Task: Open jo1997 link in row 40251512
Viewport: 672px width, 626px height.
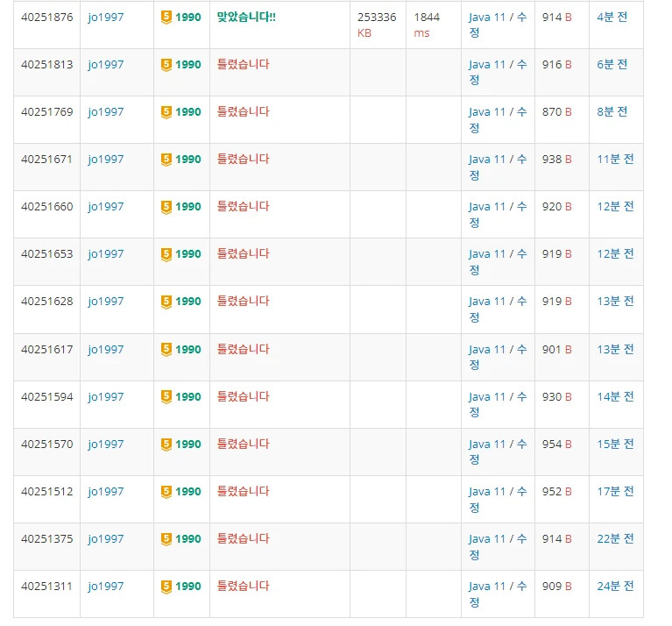Action: pyautogui.click(x=106, y=492)
